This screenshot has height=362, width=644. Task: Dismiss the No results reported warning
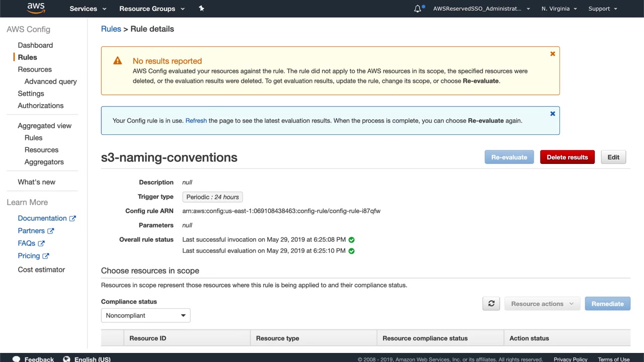(552, 54)
